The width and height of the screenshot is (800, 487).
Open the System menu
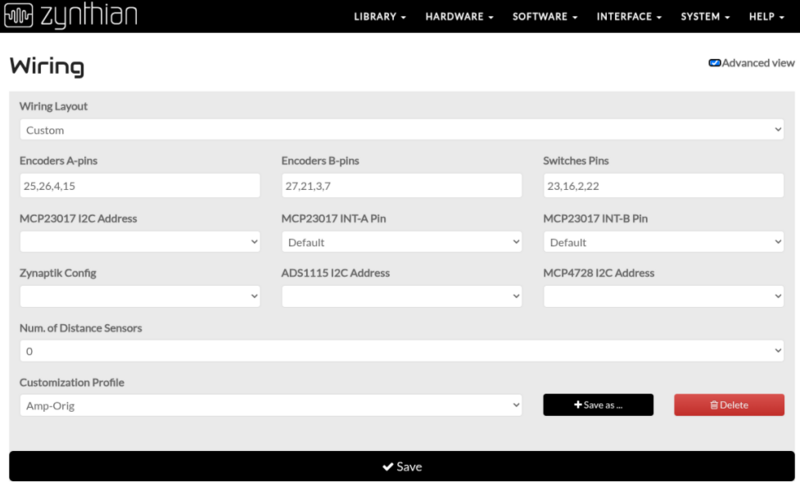tap(705, 17)
